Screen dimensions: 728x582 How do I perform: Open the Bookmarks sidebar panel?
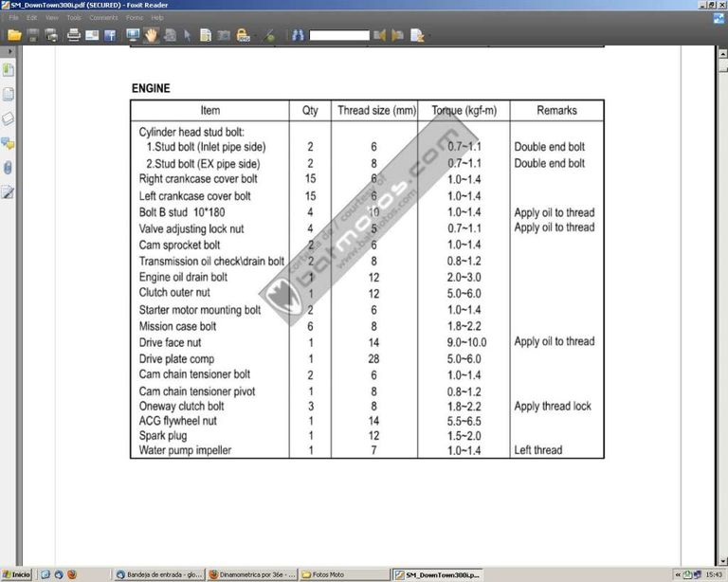9,71
